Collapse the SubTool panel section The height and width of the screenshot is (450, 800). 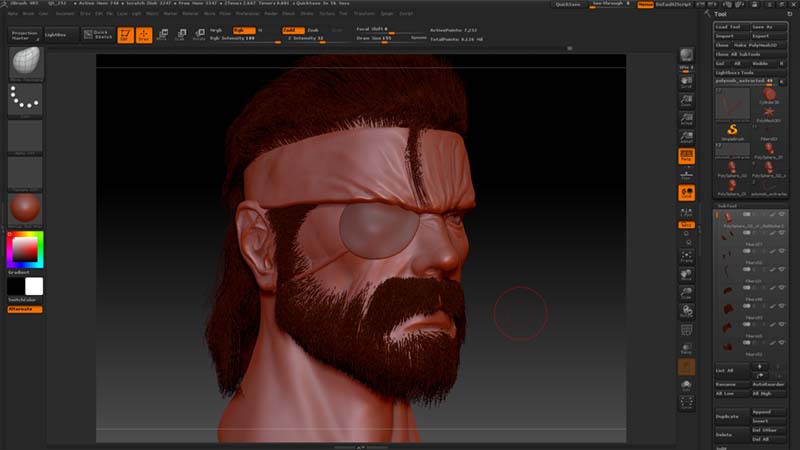pos(729,205)
